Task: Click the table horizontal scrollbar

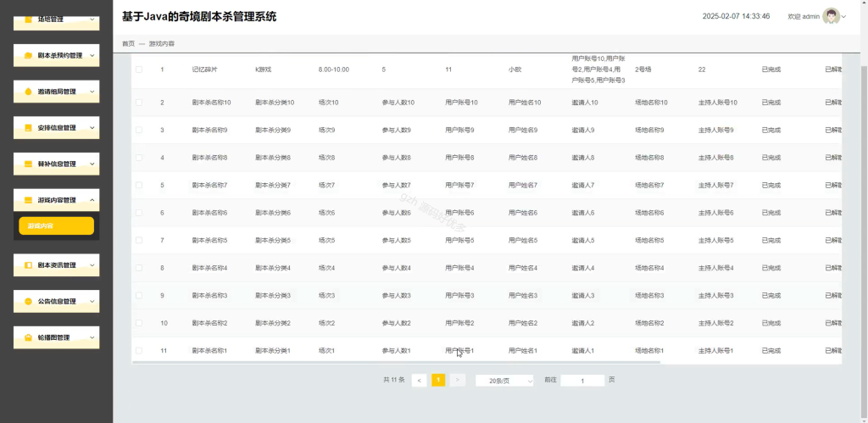Action: click(x=397, y=362)
